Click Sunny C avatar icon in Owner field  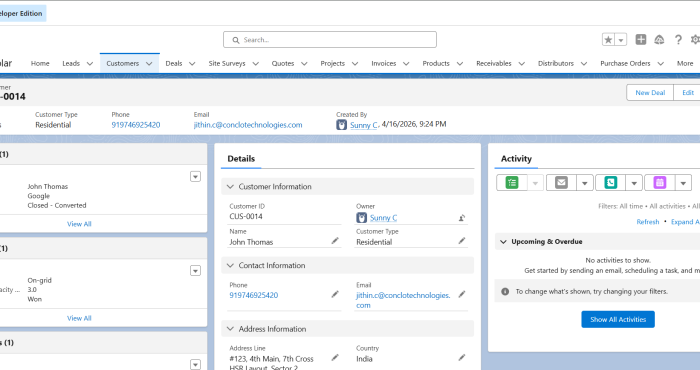(x=362, y=218)
